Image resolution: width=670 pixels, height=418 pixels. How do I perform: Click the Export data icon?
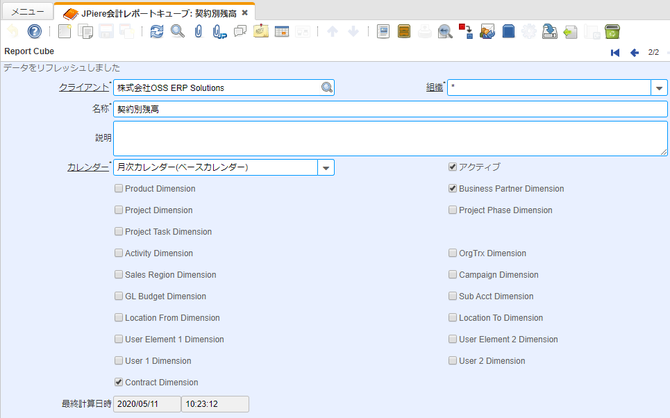[550, 31]
